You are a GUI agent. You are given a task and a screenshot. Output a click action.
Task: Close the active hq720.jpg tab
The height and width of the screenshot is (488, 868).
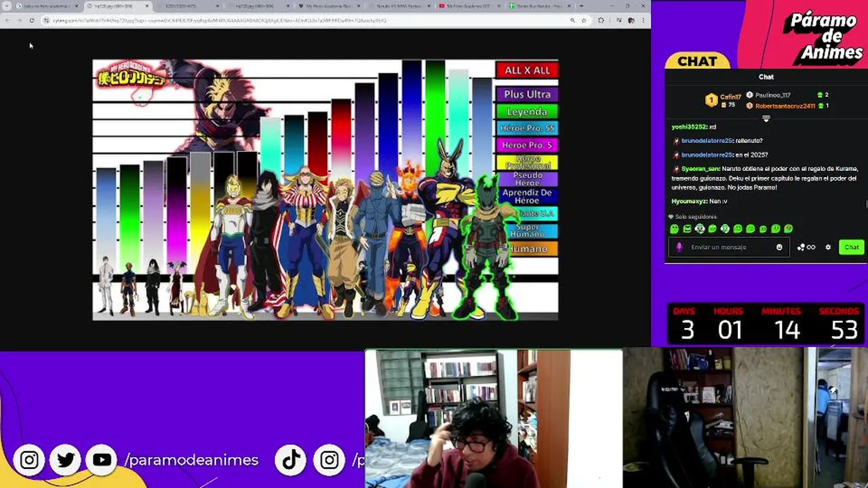147,6
